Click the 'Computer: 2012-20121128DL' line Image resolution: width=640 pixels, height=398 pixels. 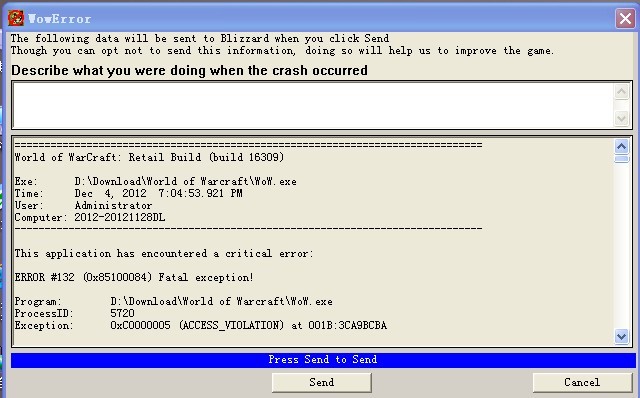click(x=90, y=218)
